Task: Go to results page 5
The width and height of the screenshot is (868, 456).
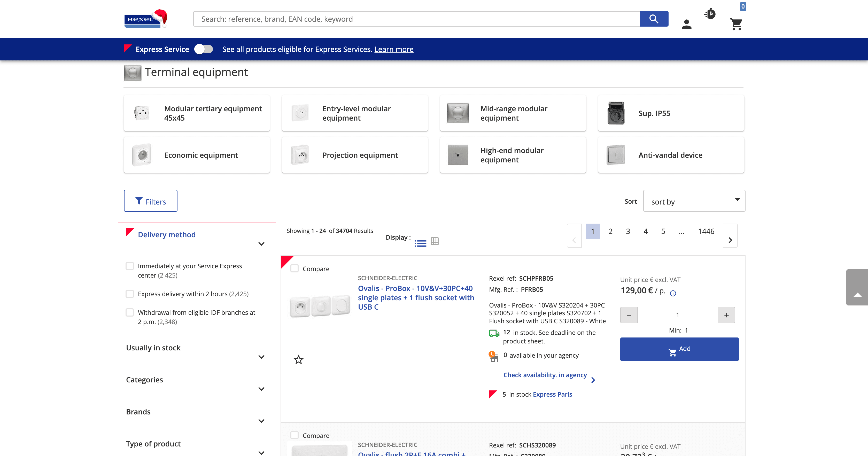Action: coord(663,231)
